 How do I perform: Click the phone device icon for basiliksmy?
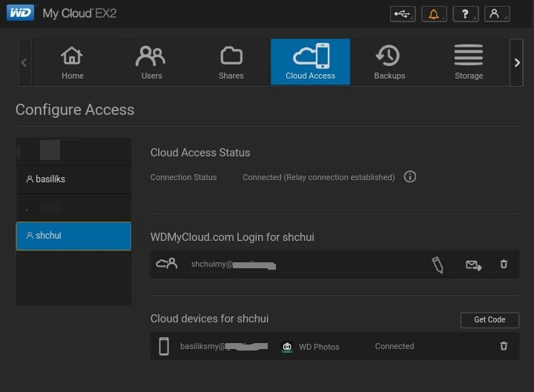(x=164, y=346)
